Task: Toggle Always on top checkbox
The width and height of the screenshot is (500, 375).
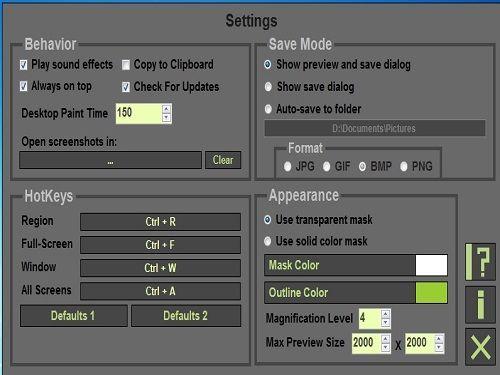Action: point(23,86)
